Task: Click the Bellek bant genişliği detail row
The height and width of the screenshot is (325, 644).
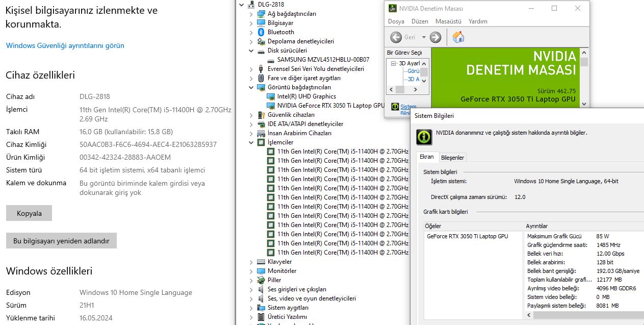Action: pos(585,271)
